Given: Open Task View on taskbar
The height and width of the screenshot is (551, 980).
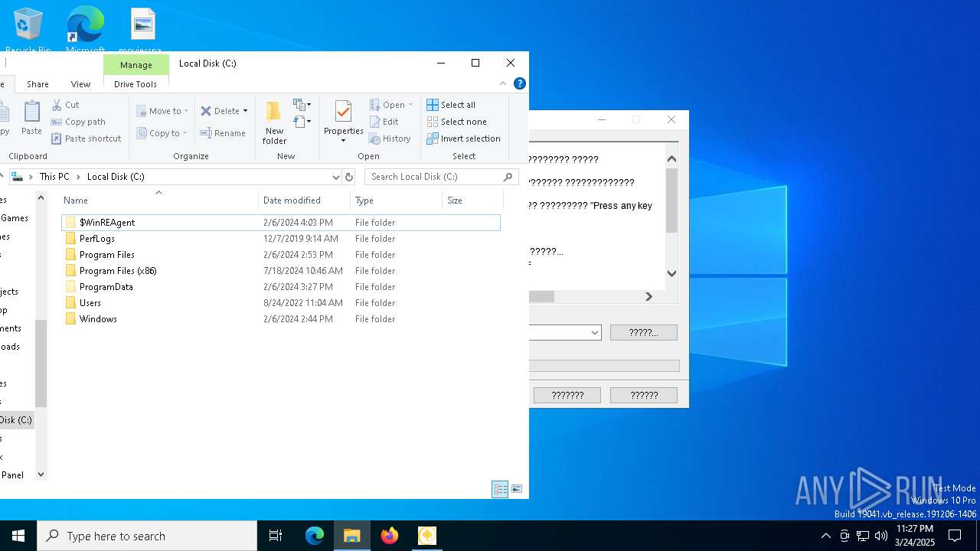Looking at the screenshot, I should 276,536.
